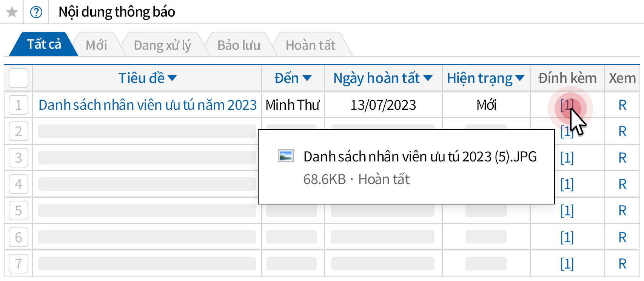Open attached file Danh sách nhân viên ưu tú 2023 (5).JPG
Screen dimensions: 644x281
pos(420,157)
